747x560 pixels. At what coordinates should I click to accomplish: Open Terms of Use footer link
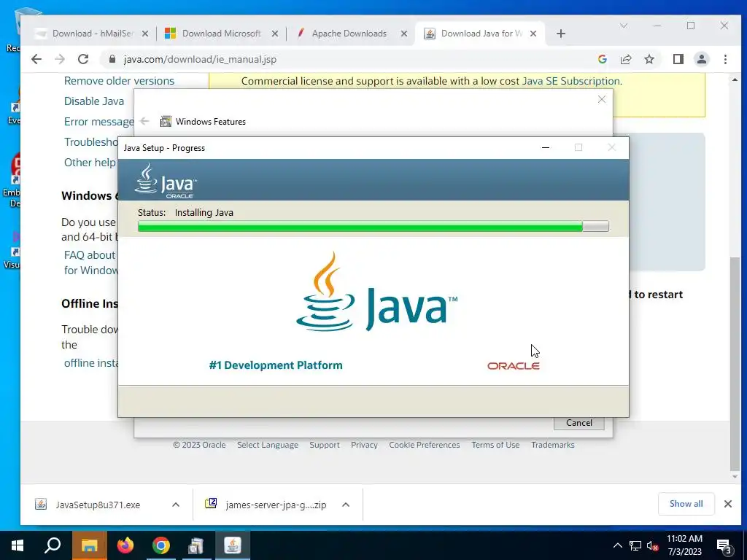point(495,445)
